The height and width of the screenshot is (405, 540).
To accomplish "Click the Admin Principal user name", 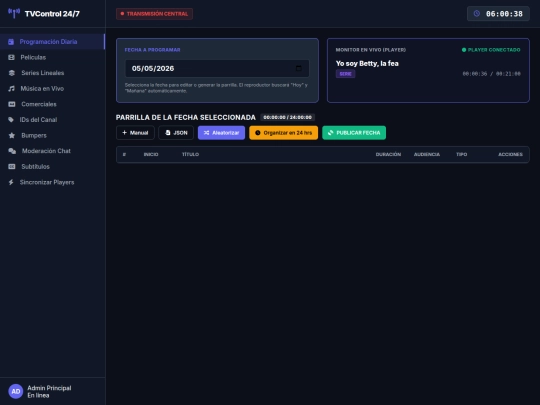I will point(49,388).
